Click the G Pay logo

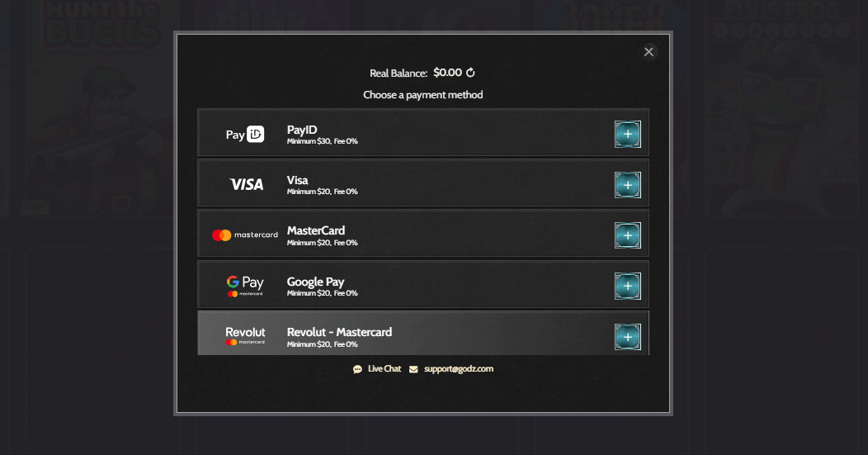click(x=245, y=286)
